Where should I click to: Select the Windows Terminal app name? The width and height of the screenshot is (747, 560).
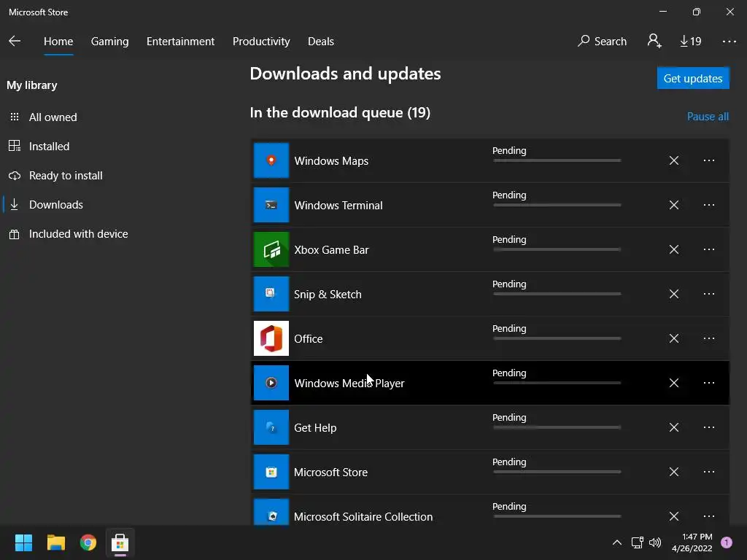[338, 205]
